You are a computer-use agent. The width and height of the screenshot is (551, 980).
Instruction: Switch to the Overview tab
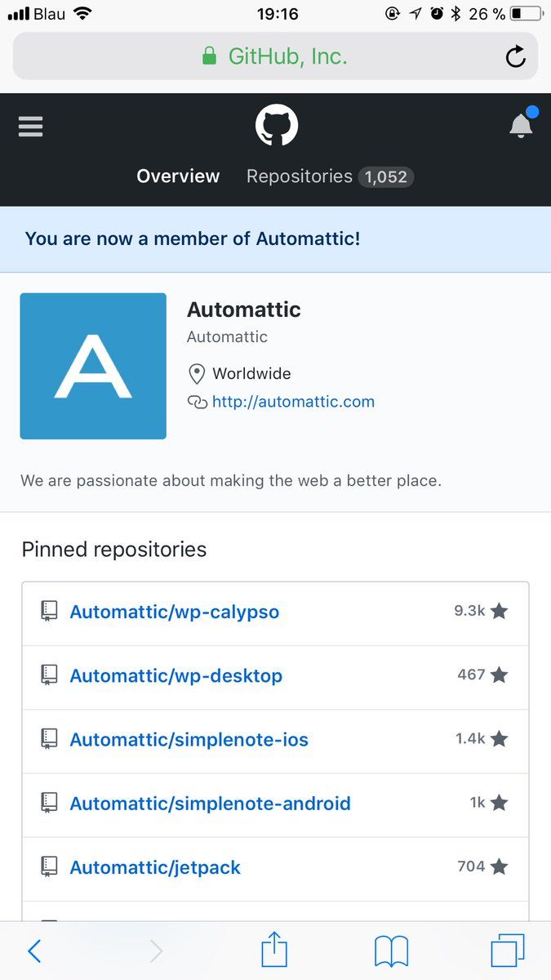(178, 176)
